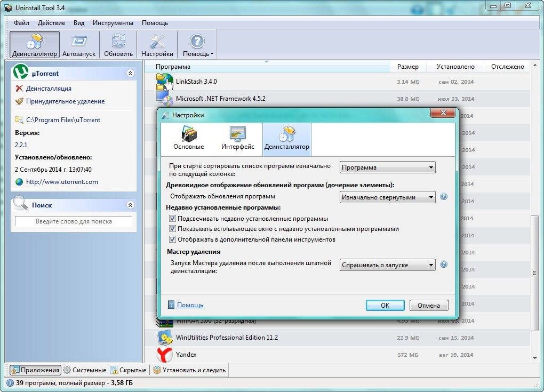Open the Вид menu
The height and width of the screenshot is (392, 544).
tap(79, 23)
